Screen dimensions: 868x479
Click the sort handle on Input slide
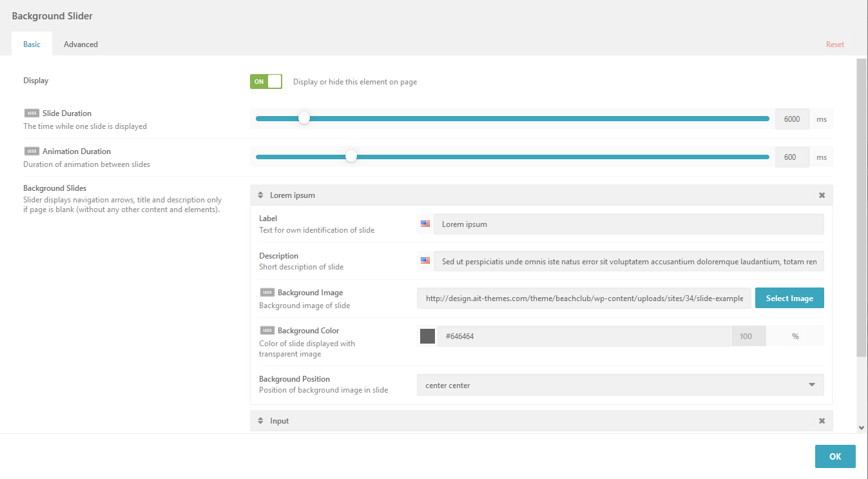point(260,421)
